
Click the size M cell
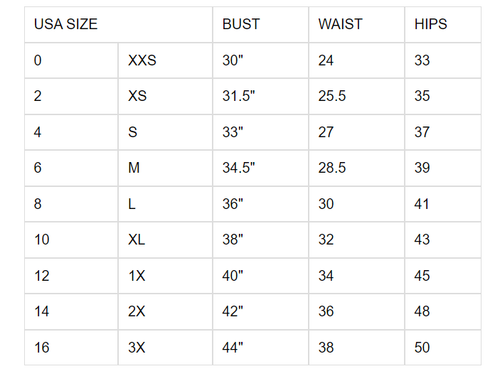[165, 168]
